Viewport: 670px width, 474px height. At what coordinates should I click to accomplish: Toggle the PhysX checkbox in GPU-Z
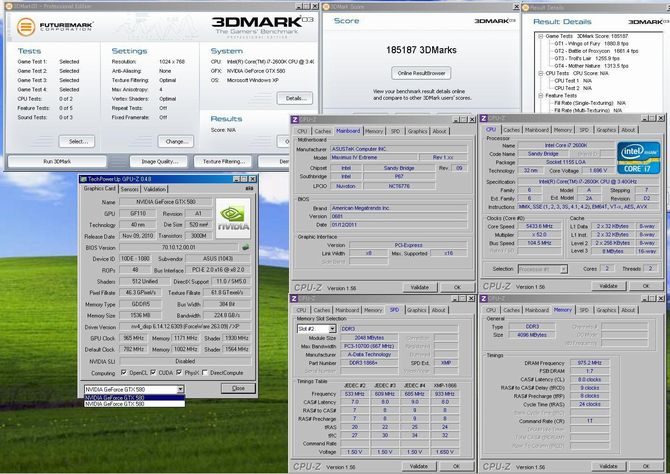point(179,373)
